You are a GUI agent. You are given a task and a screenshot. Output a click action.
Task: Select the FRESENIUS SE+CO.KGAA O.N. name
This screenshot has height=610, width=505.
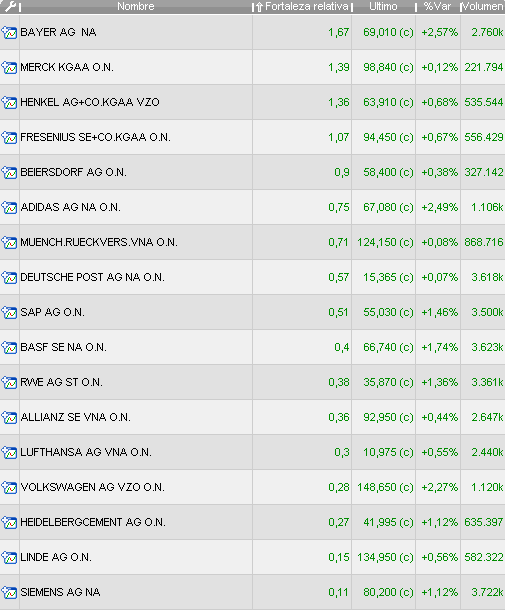click(95, 137)
